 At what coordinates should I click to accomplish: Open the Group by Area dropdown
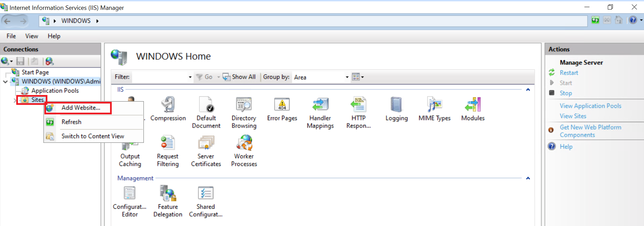pyautogui.click(x=321, y=77)
